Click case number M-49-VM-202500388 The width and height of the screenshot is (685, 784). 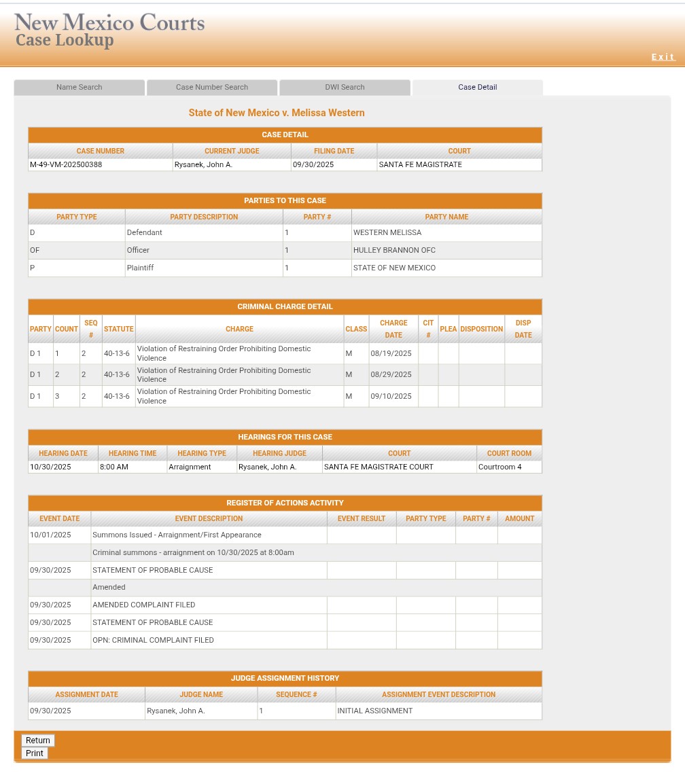click(x=66, y=164)
